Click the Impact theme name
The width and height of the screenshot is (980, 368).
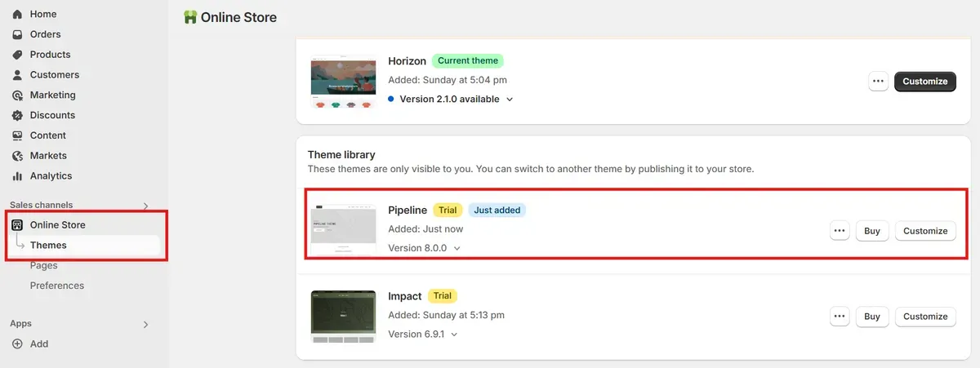405,295
